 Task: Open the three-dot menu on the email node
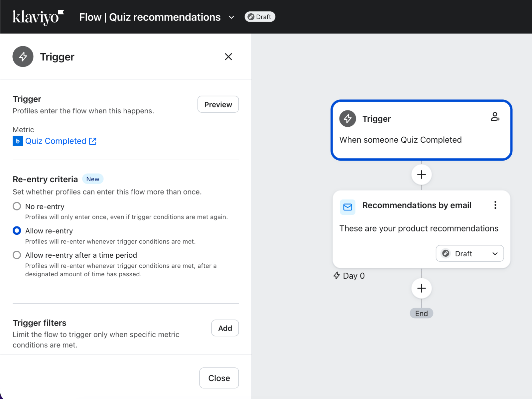pos(495,205)
